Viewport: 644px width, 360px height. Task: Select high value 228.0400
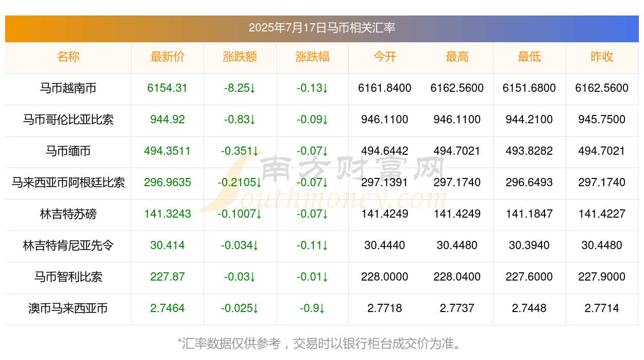[x=457, y=277]
